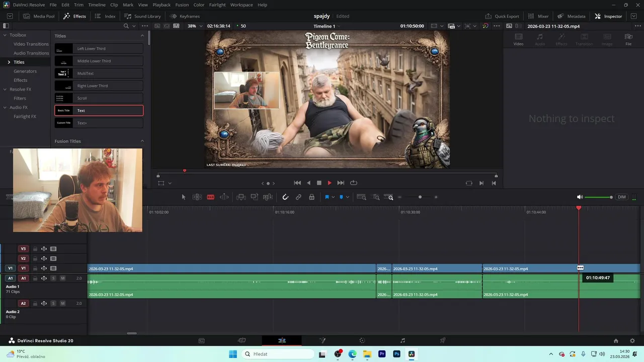
Task: Disable the V2 video track filmstrip icon
Action: tap(53, 258)
